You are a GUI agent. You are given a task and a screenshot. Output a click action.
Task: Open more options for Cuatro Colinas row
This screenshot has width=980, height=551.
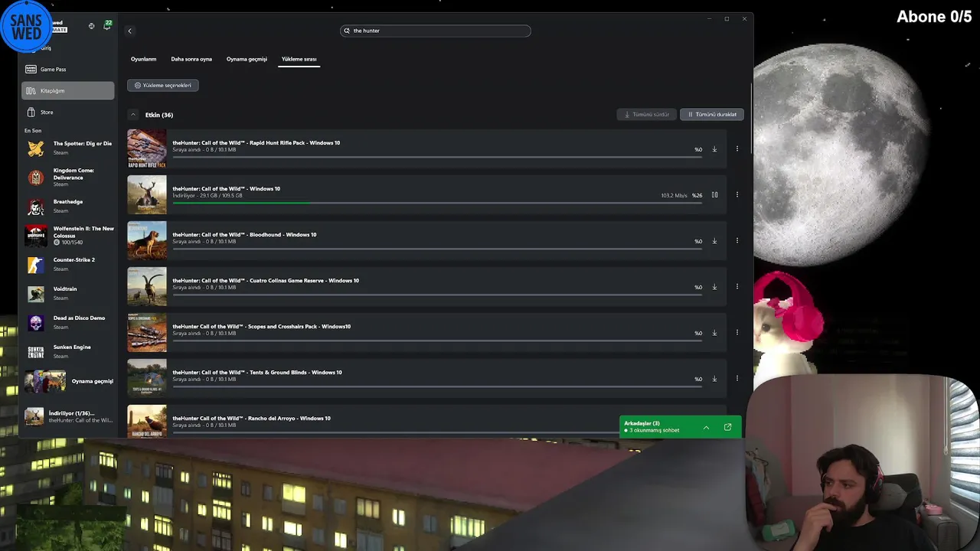click(737, 286)
